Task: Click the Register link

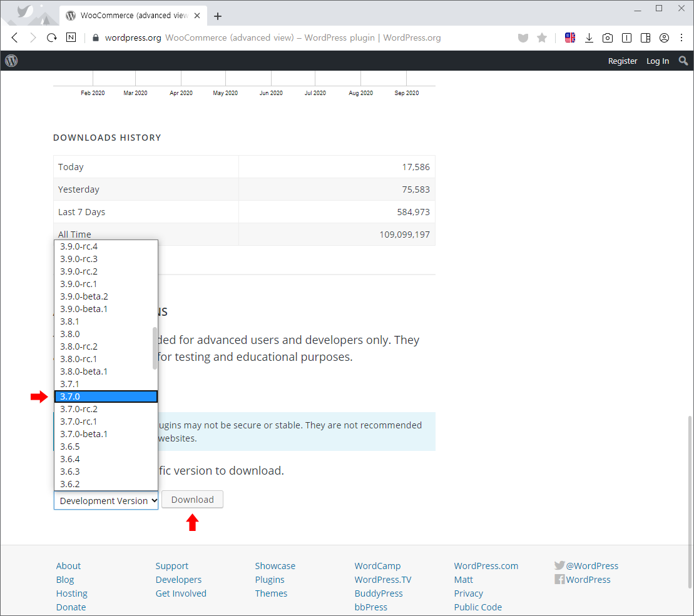Action: point(622,61)
